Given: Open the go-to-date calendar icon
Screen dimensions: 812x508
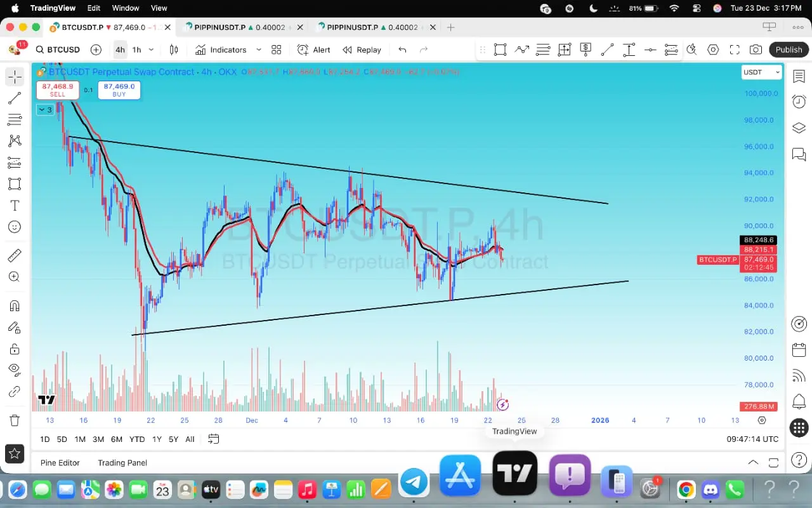Looking at the screenshot, I should tap(213, 439).
